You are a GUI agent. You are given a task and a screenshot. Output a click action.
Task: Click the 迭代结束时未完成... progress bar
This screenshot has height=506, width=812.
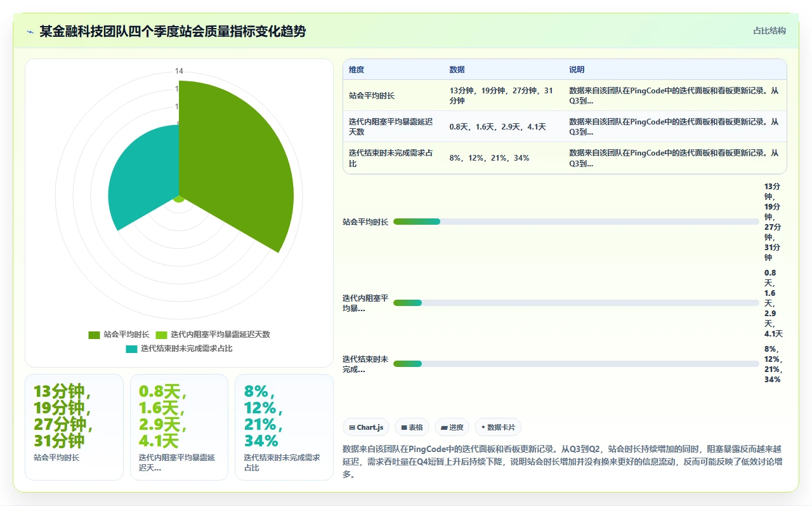click(576, 364)
